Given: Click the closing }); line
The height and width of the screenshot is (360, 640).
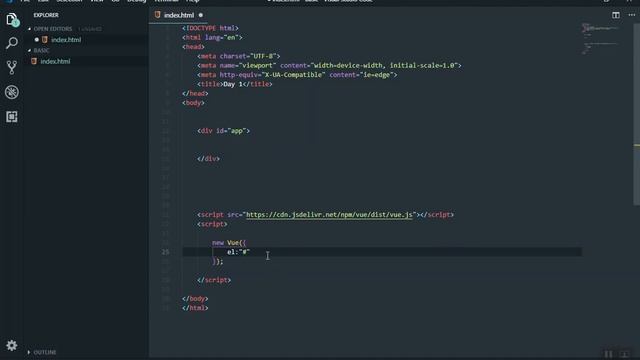Looking at the screenshot, I should tap(218, 262).
